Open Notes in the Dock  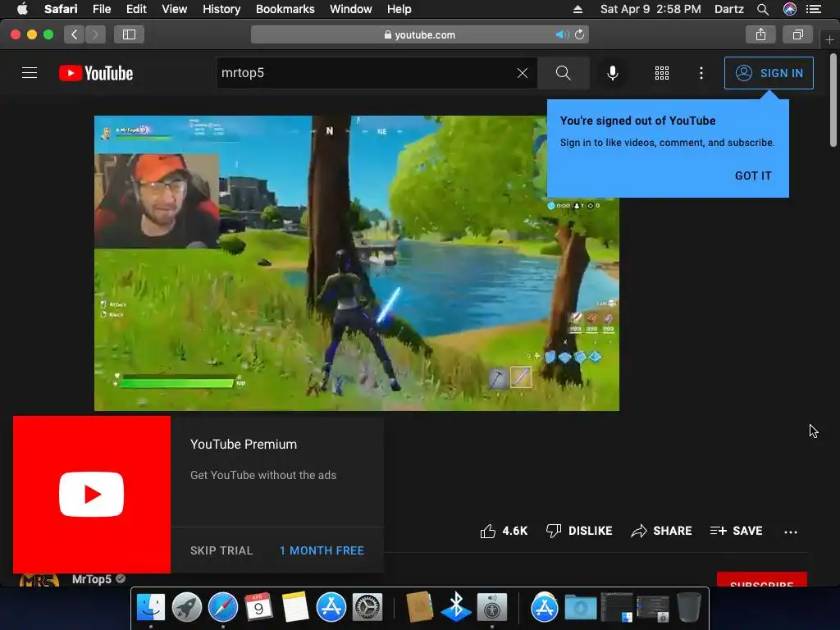tap(295, 607)
